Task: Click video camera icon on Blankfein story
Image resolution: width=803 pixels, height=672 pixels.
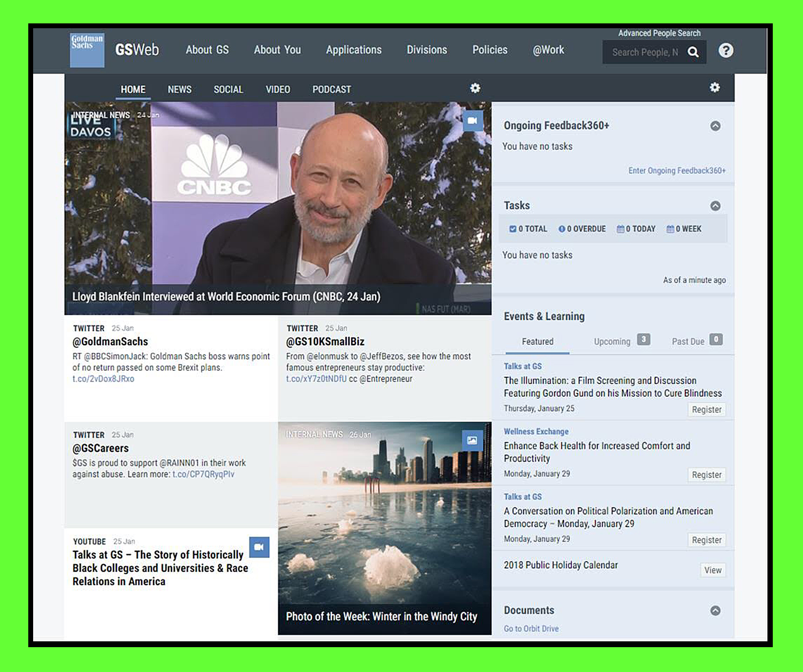Action: 472,121
